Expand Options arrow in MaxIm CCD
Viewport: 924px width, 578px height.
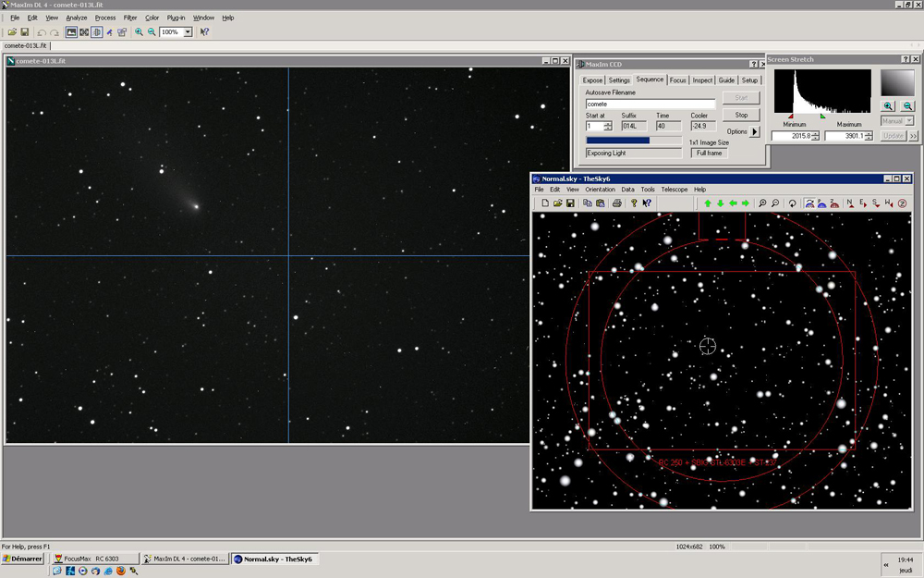755,131
